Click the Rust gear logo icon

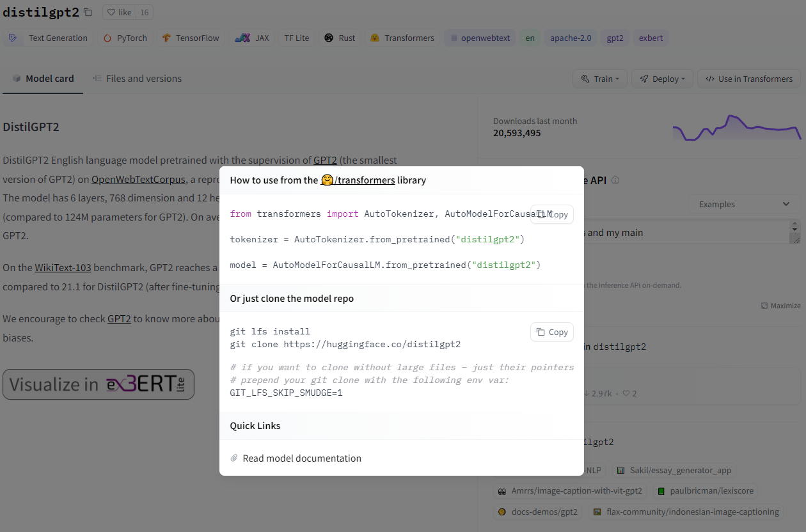328,38
